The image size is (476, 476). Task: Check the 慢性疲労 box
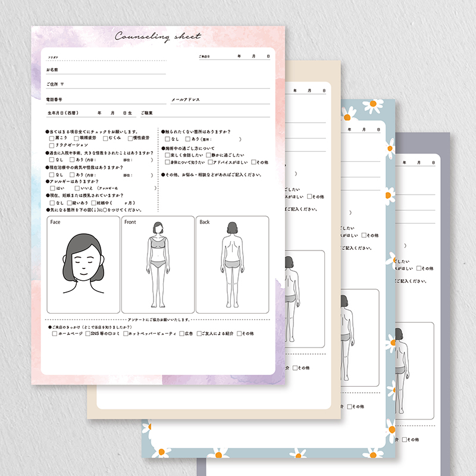coord(130,139)
